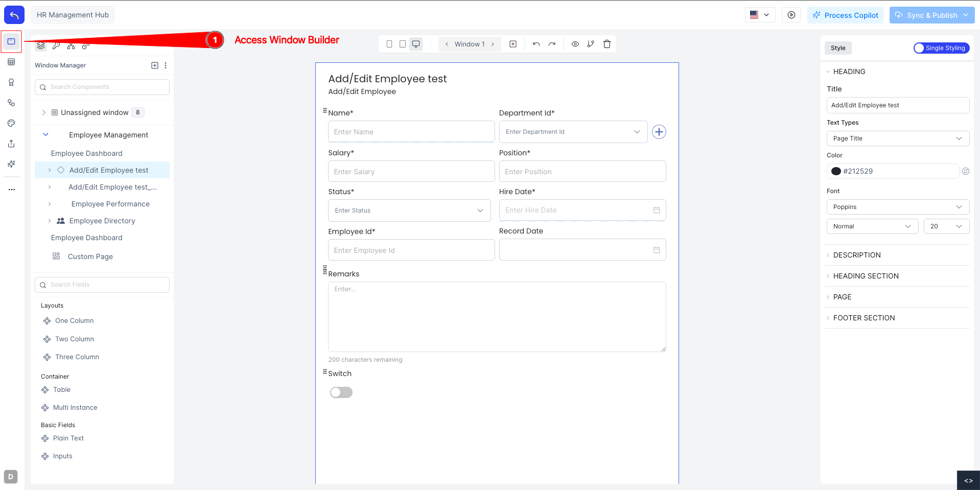The image size is (980, 490).
Task: Toggle Single Styling switch
Action: coord(941,48)
